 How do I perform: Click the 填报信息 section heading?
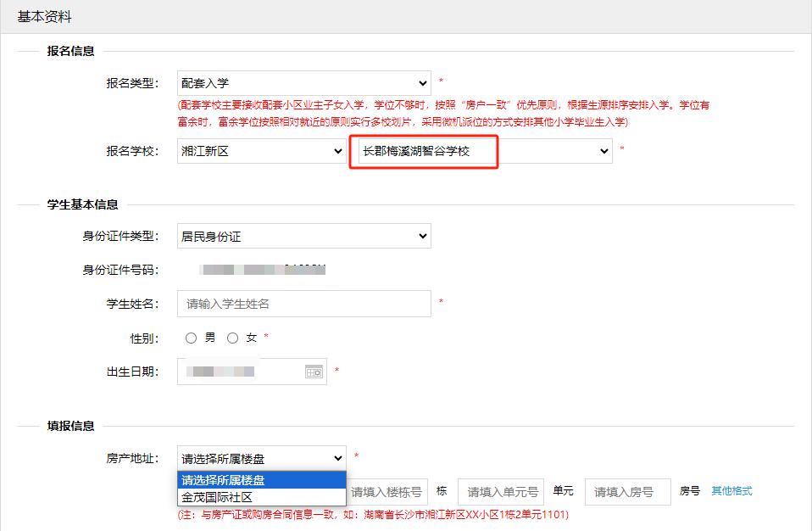pos(70,426)
